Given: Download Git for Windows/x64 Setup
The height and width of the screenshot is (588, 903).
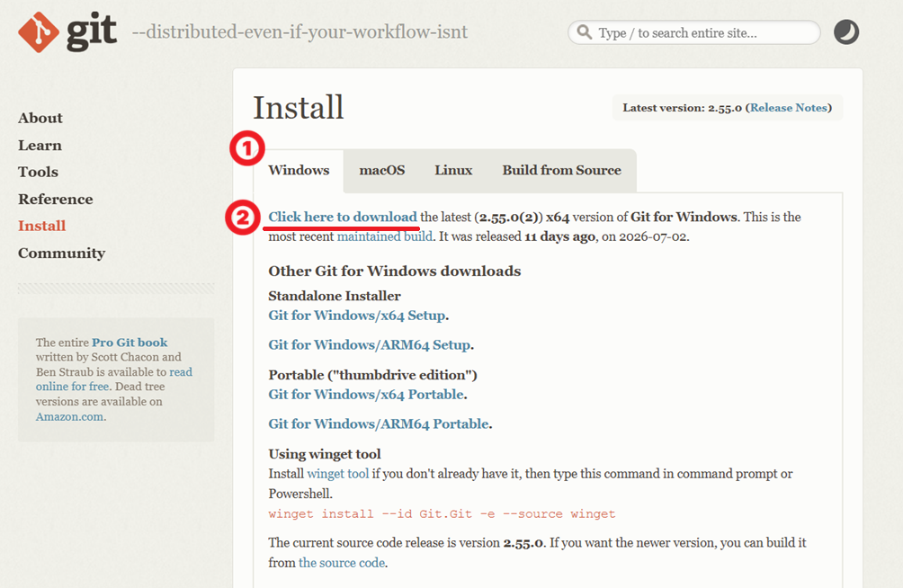Looking at the screenshot, I should pyautogui.click(x=356, y=315).
